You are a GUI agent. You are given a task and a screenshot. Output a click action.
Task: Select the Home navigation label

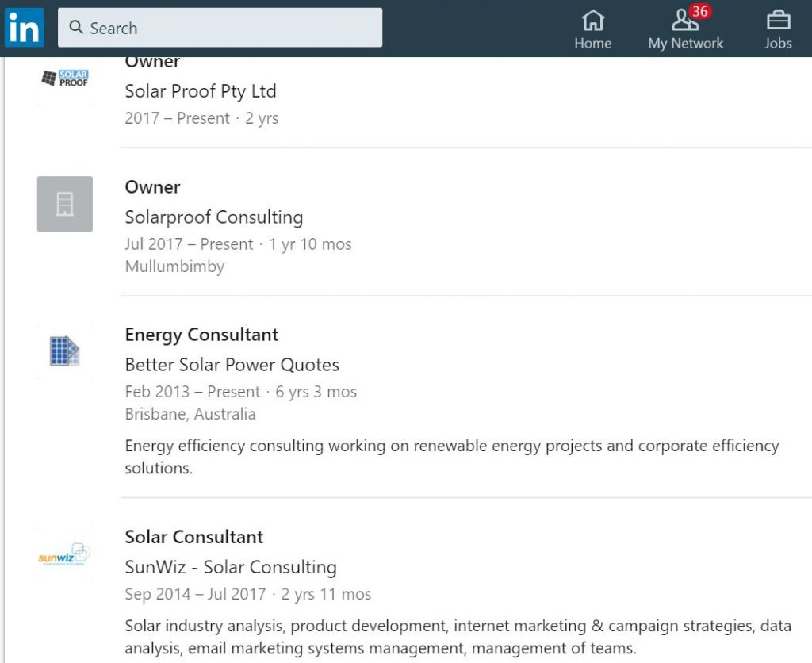[592, 44]
